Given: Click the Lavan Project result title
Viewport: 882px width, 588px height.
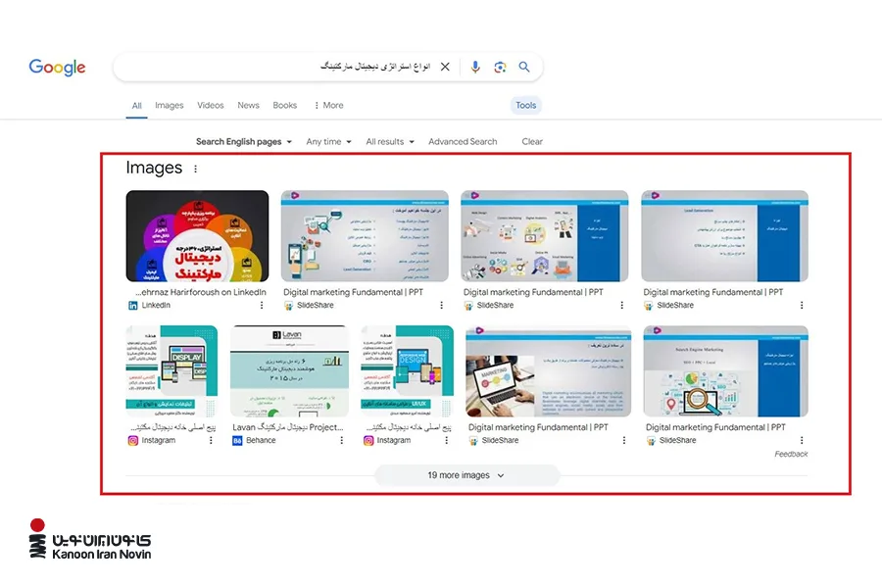Looking at the screenshot, I should (x=288, y=427).
